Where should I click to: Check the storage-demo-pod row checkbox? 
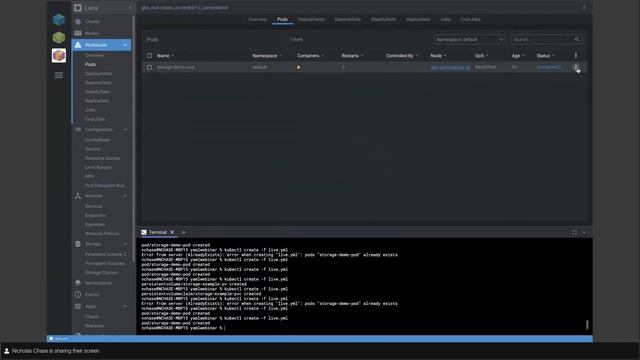click(x=149, y=67)
